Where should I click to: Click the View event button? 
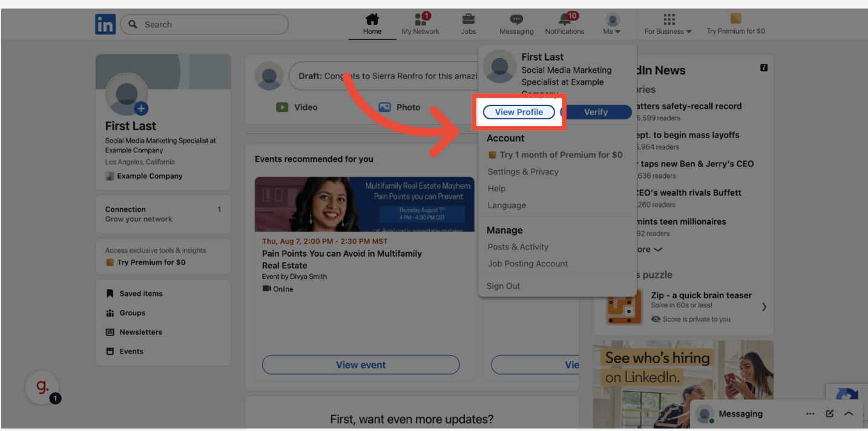[361, 365]
